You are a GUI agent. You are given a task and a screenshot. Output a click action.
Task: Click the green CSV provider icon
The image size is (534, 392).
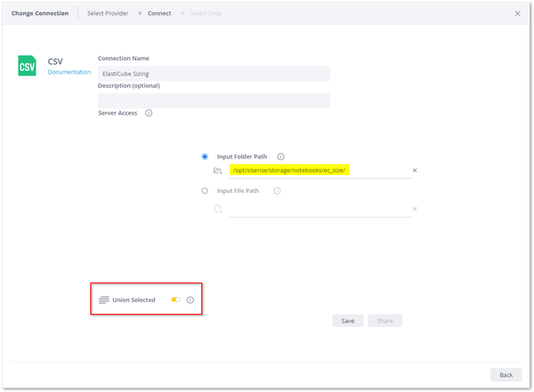pos(27,66)
